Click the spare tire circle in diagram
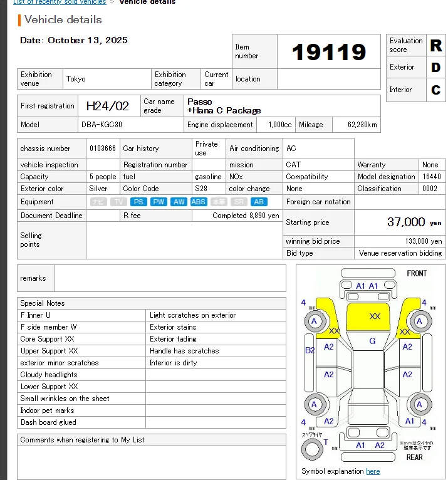 312,449
